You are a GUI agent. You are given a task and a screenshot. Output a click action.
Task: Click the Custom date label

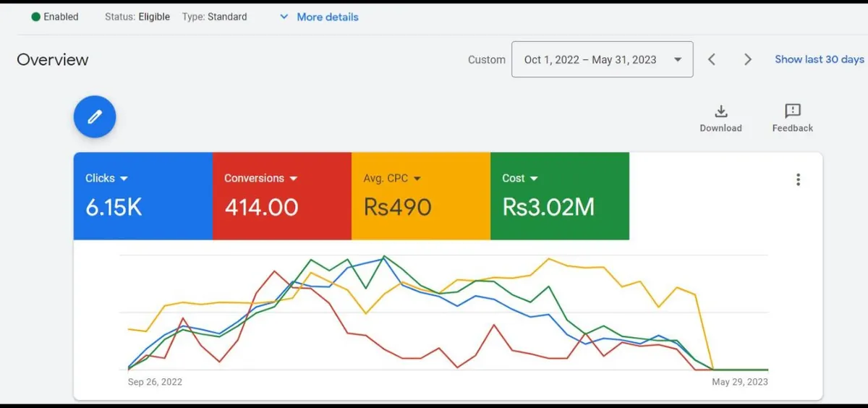[x=487, y=59]
